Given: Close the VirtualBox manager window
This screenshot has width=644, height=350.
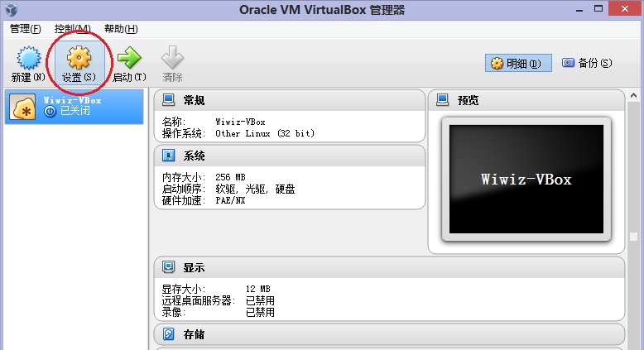Looking at the screenshot, I should [x=625, y=8].
